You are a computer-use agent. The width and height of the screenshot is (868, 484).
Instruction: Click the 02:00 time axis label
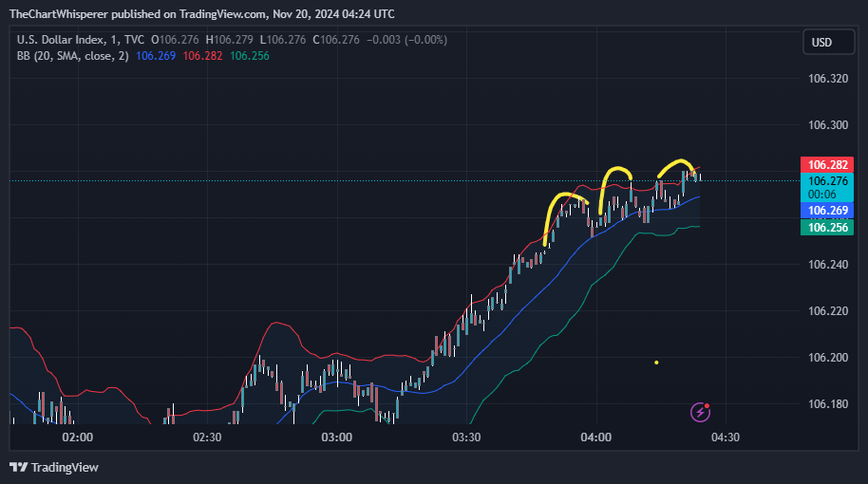coord(78,437)
